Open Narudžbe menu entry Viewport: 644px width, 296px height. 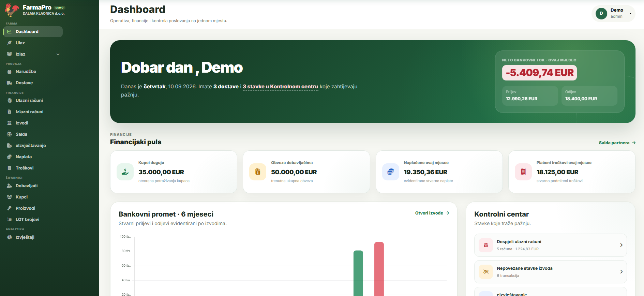pos(33,72)
